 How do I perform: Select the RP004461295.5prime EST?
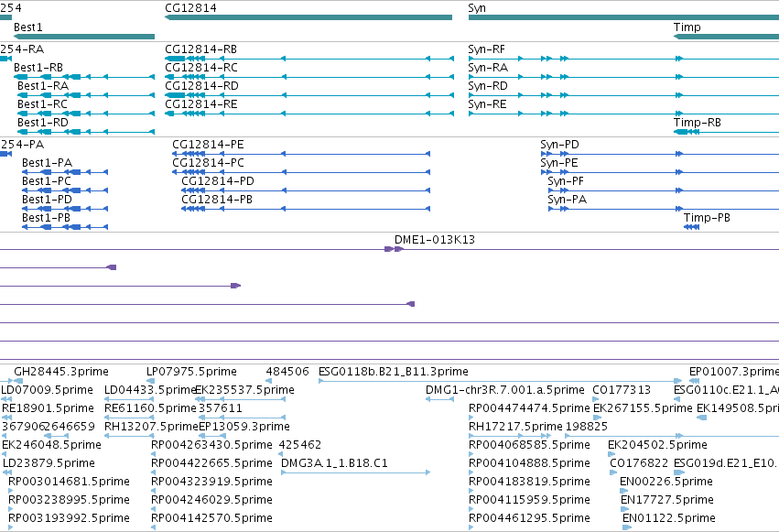click(471, 527)
